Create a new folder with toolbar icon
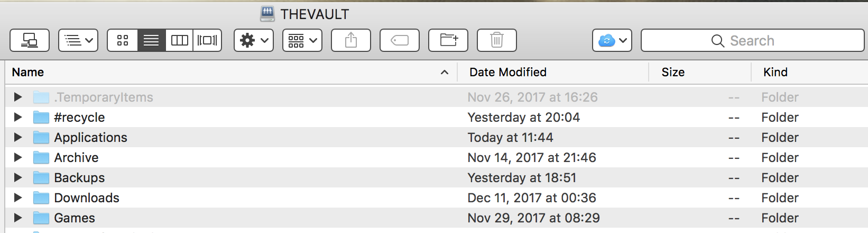868x233 pixels. coord(448,40)
